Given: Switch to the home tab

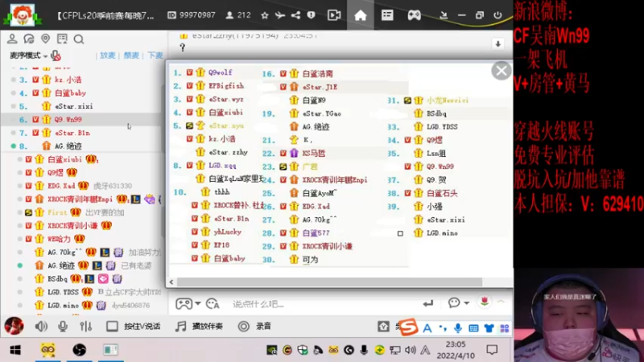Looking at the screenshot, I should coord(360,15).
